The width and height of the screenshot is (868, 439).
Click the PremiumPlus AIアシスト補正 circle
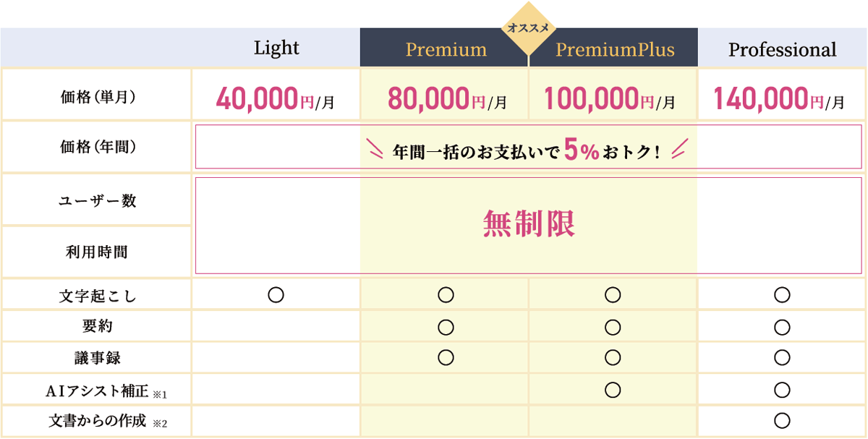(x=613, y=389)
